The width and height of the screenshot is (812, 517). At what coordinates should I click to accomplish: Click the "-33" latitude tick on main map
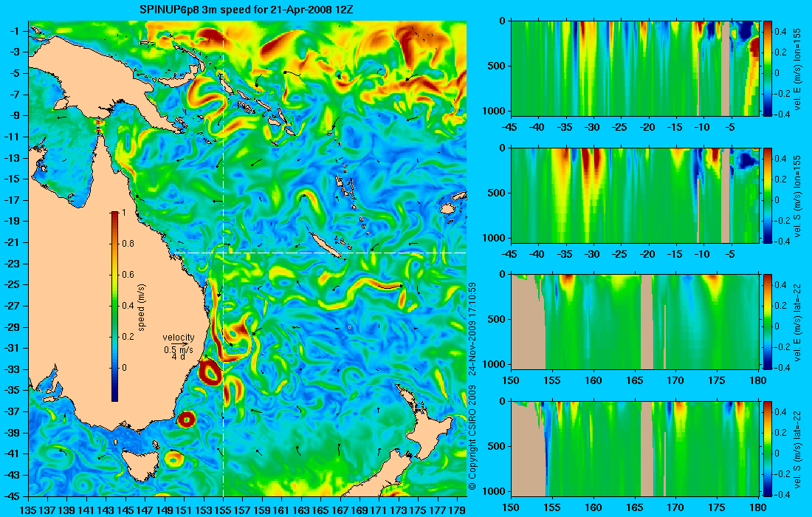pyautogui.click(x=11, y=369)
